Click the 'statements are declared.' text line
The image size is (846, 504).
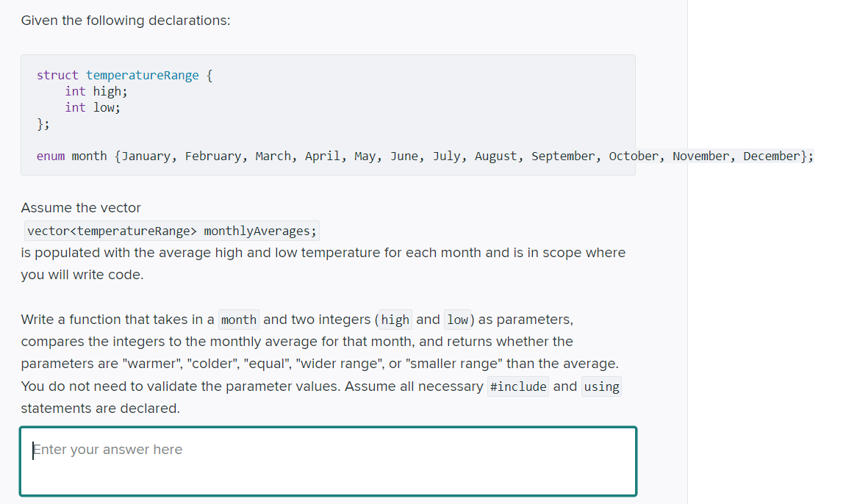100,408
